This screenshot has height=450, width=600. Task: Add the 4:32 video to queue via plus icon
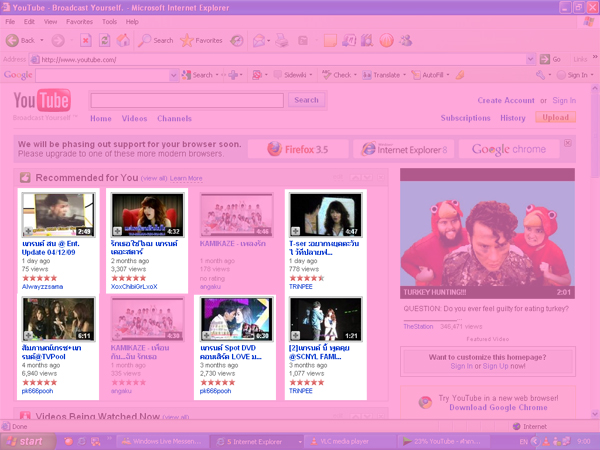pyautogui.click(x=117, y=231)
